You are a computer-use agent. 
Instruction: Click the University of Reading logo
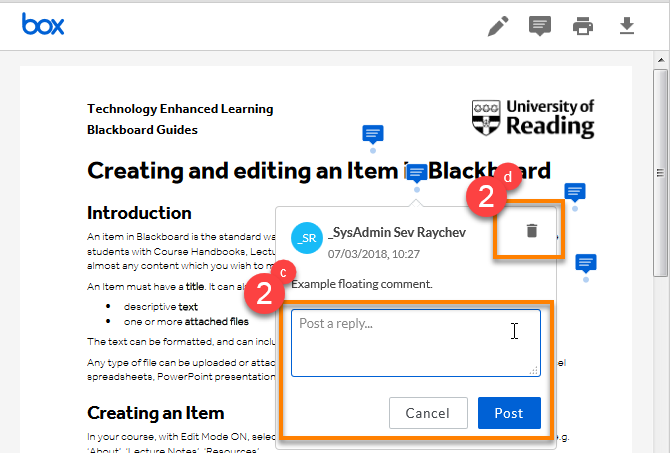pyautogui.click(x=533, y=118)
